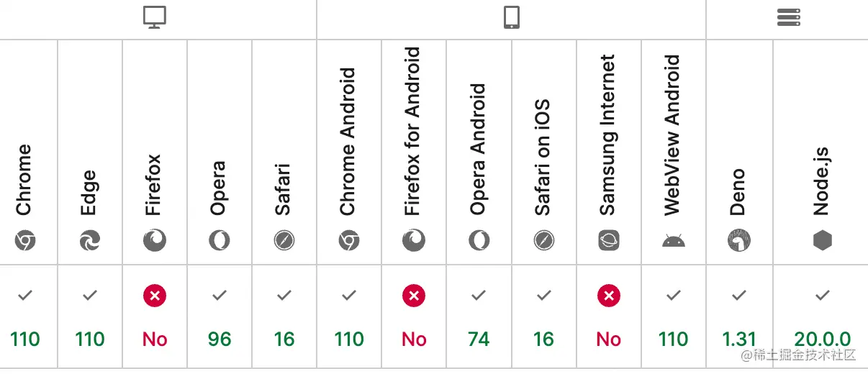Click the Safari on iOS column label
The height and width of the screenshot is (374, 868).
[x=543, y=158]
